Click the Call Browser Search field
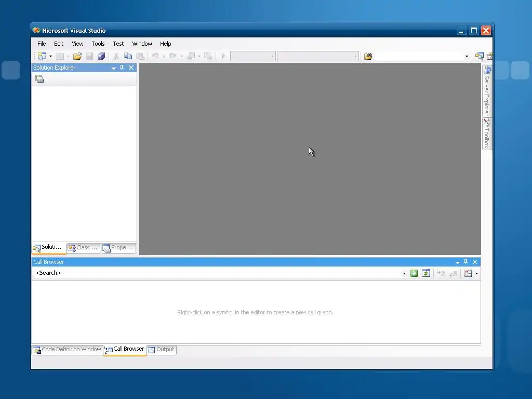Image resolution: width=532 pixels, height=399 pixels. coord(217,273)
